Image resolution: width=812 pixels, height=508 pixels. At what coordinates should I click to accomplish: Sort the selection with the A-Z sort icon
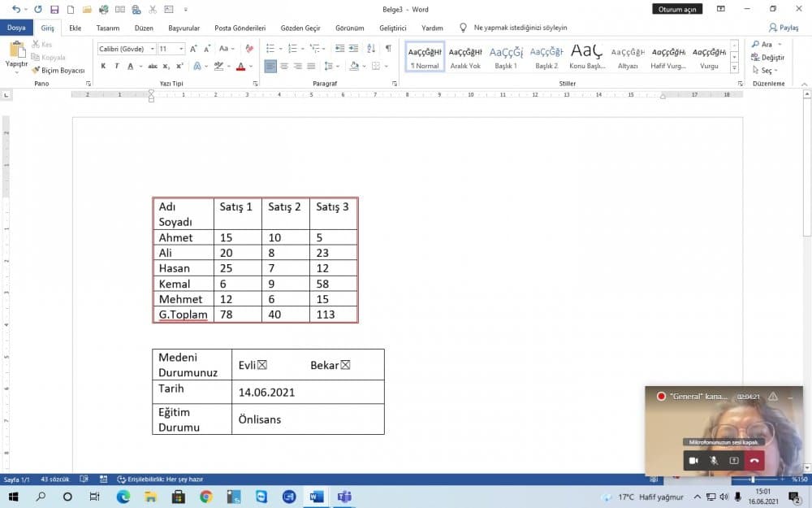tap(371, 48)
